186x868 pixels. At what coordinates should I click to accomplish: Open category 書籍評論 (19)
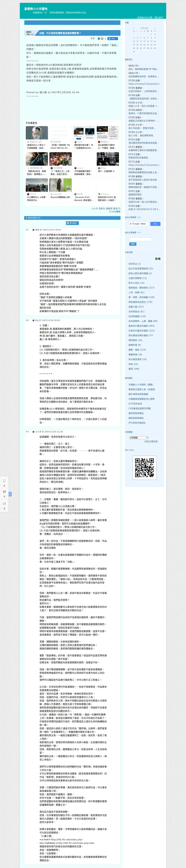[135, 354]
